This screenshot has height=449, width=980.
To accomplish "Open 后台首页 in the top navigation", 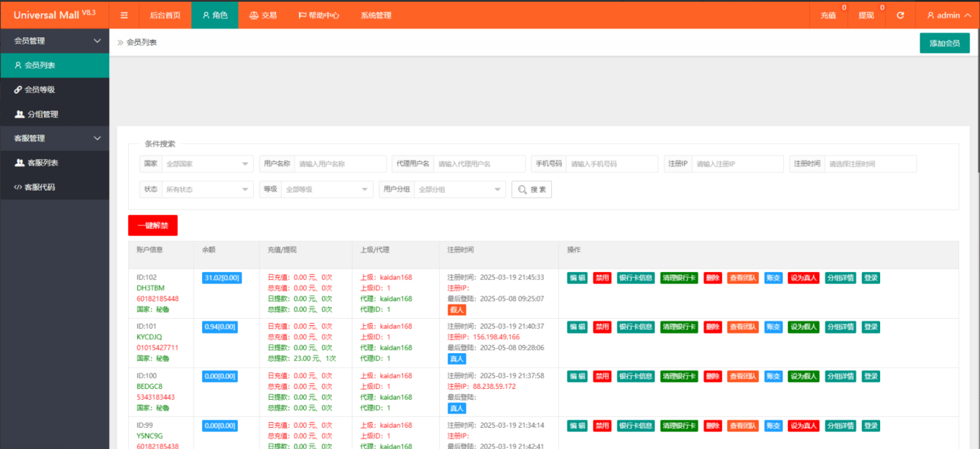I will (x=165, y=16).
